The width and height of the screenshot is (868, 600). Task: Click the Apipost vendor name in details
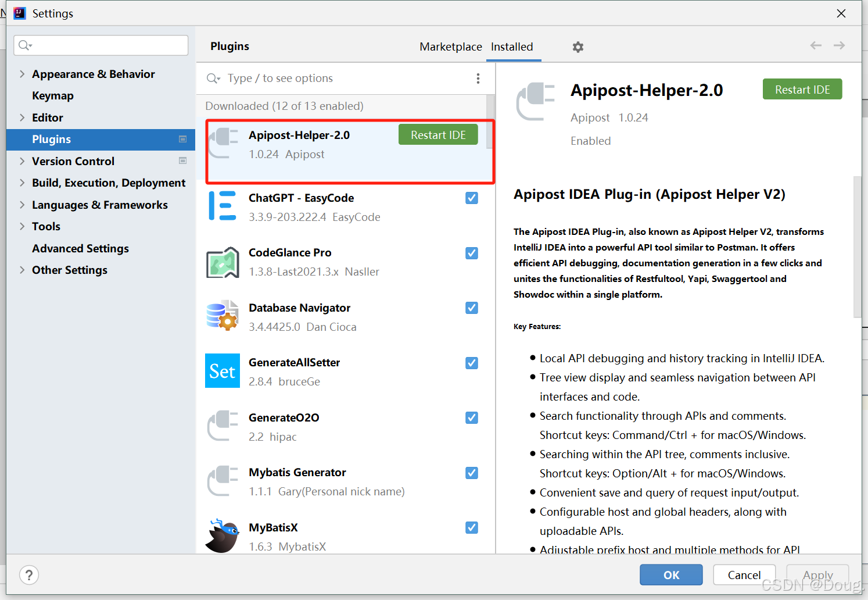[x=590, y=117]
